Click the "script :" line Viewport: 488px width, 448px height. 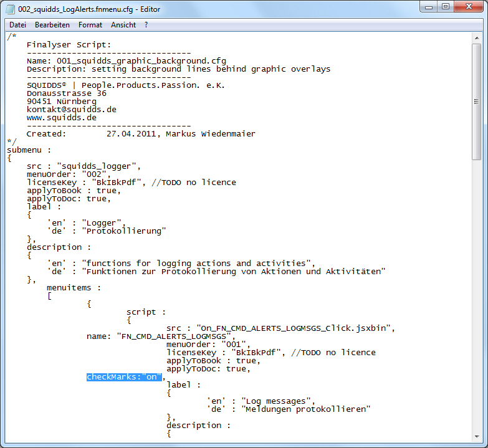[x=146, y=312]
